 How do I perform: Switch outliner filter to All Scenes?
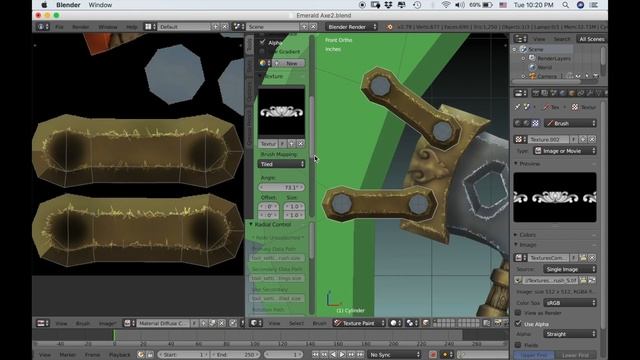[591, 39]
